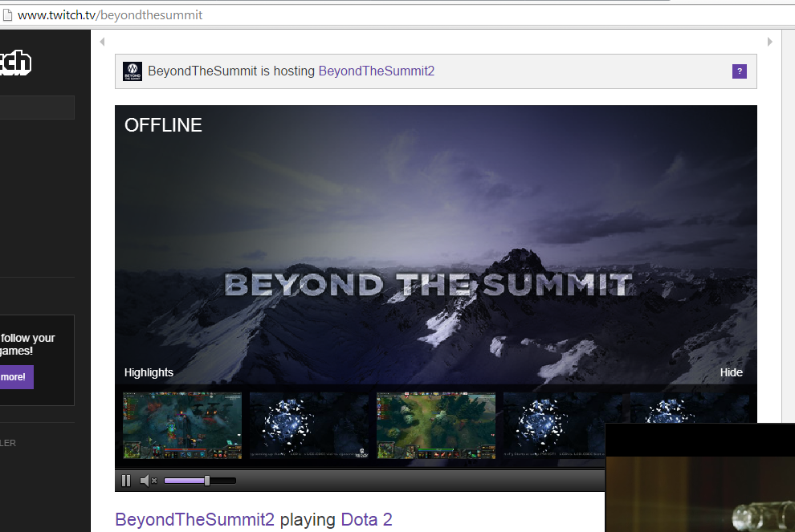Pause the video player
Image resolution: width=795 pixels, height=532 pixels.
[x=126, y=481]
